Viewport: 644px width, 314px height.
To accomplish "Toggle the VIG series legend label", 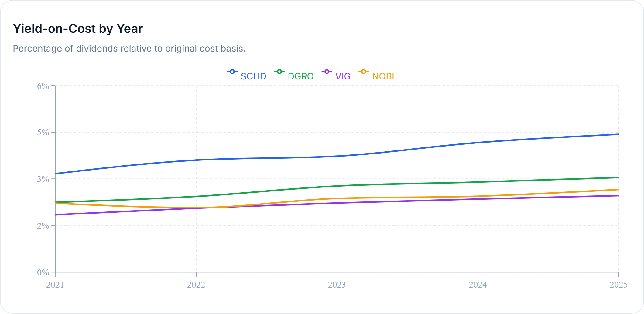I will [343, 76].
